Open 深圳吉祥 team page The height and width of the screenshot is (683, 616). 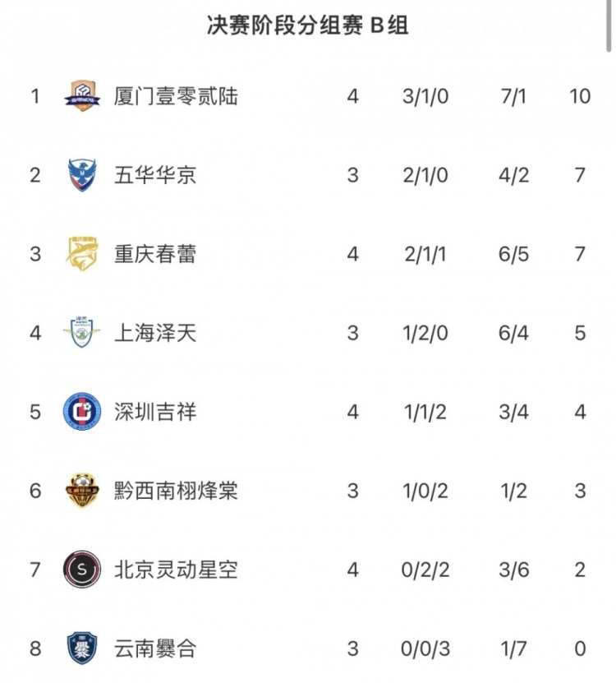(155, 412)
